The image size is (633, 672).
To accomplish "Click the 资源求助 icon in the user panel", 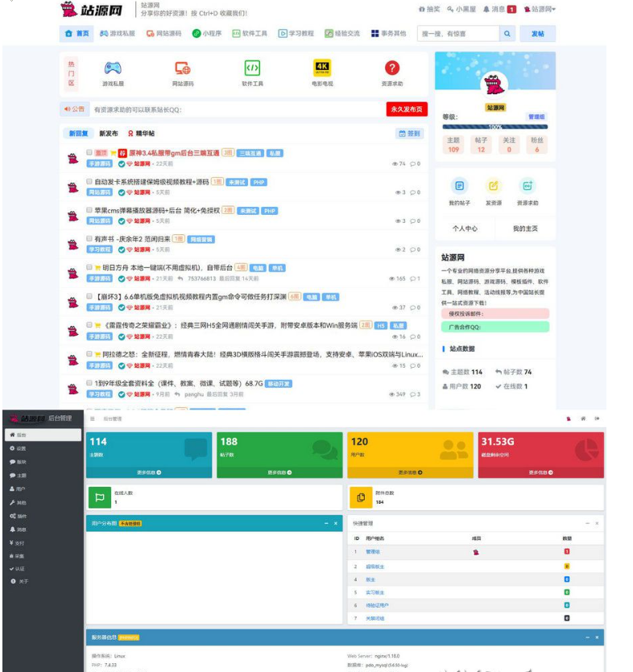I will [x=527, y=186].
